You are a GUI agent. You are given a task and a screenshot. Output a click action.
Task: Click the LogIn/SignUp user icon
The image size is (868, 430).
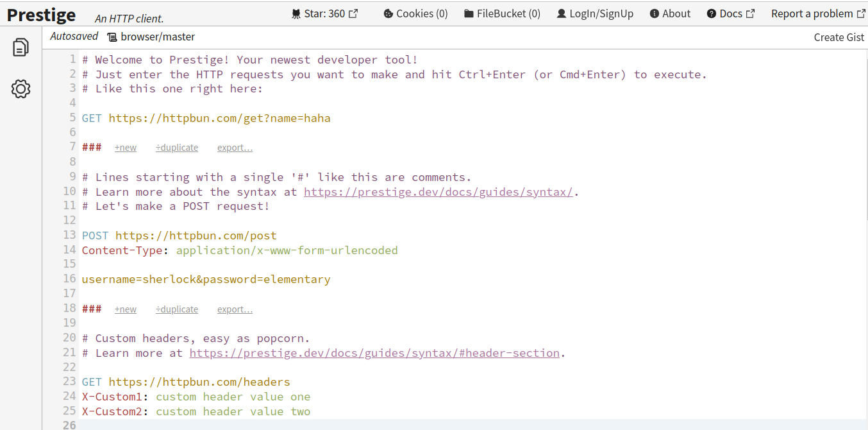(x=562, y=13)
